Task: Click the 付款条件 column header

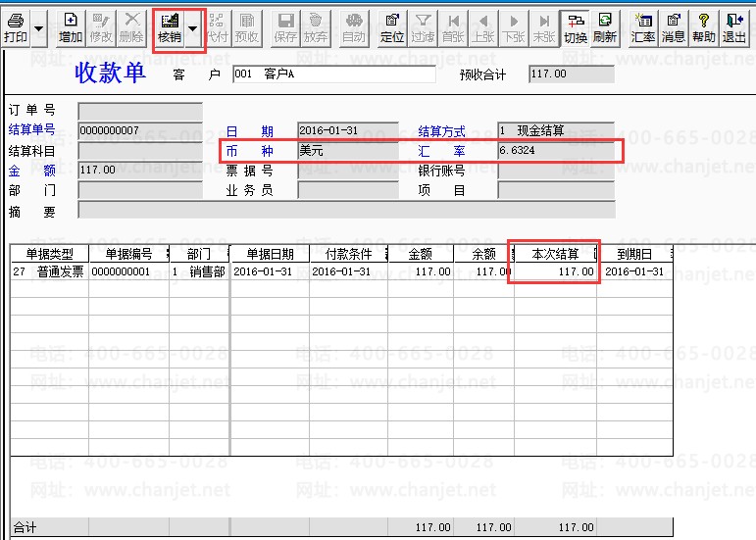Action: coord(349,254)
